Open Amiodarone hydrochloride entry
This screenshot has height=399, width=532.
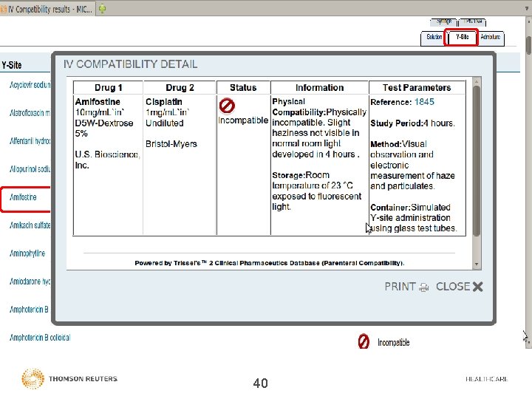[30, 282]
